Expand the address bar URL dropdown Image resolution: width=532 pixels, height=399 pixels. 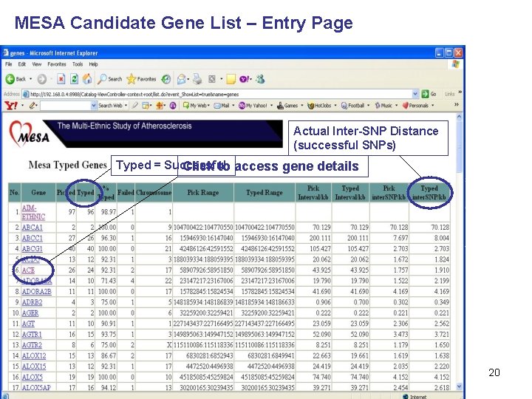[x=415, y=94]
